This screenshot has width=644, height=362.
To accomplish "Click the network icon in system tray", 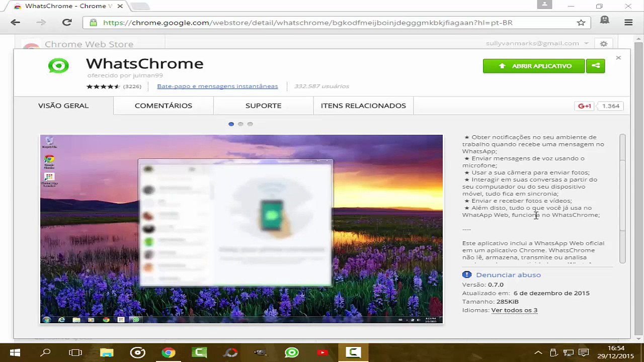I will click(569, 352).
